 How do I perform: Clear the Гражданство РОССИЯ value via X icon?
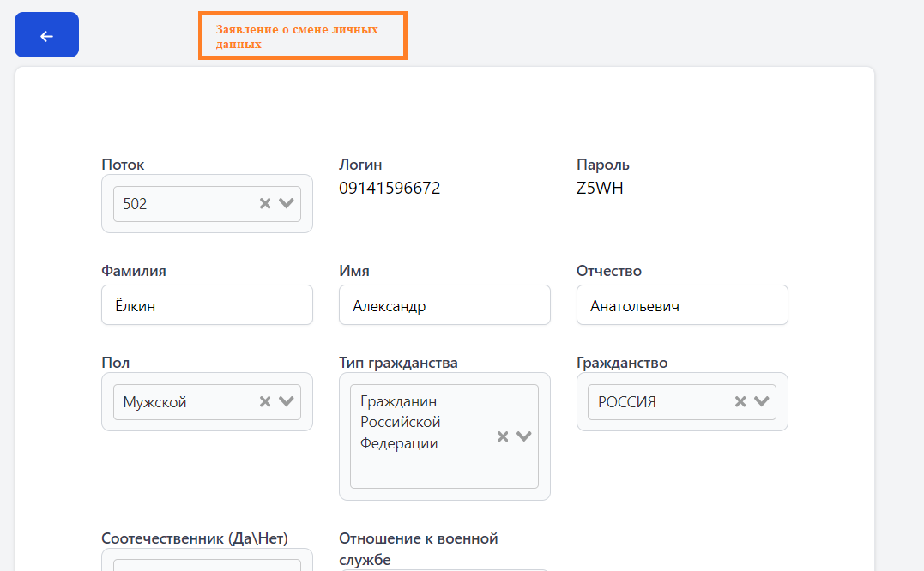(x=740, y=401)
